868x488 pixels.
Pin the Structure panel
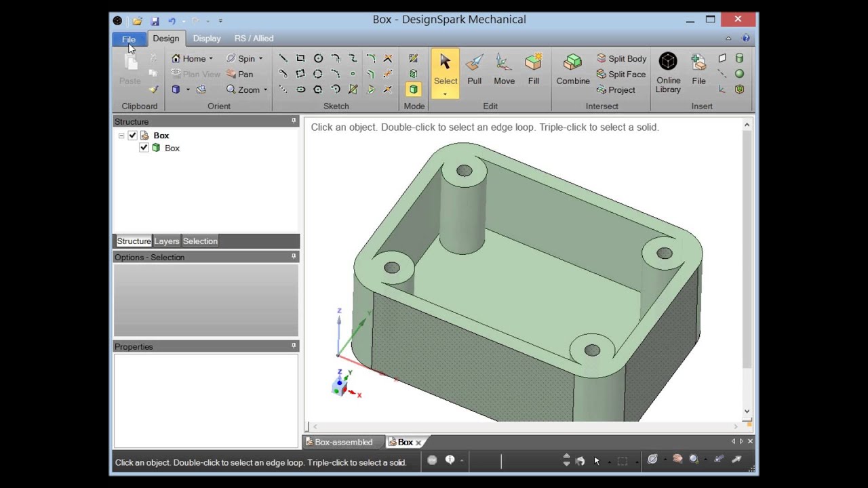tap(294, 121)
